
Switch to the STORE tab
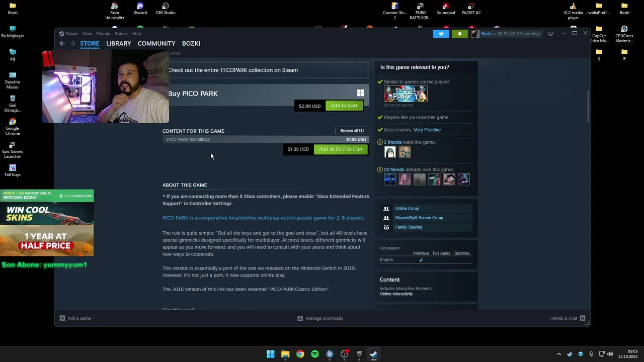(90, 44)
